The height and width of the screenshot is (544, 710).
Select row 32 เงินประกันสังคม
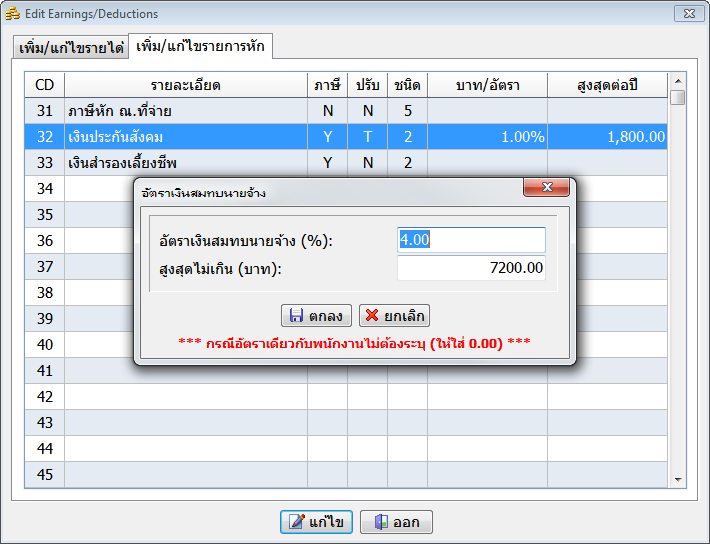[185, 136]
